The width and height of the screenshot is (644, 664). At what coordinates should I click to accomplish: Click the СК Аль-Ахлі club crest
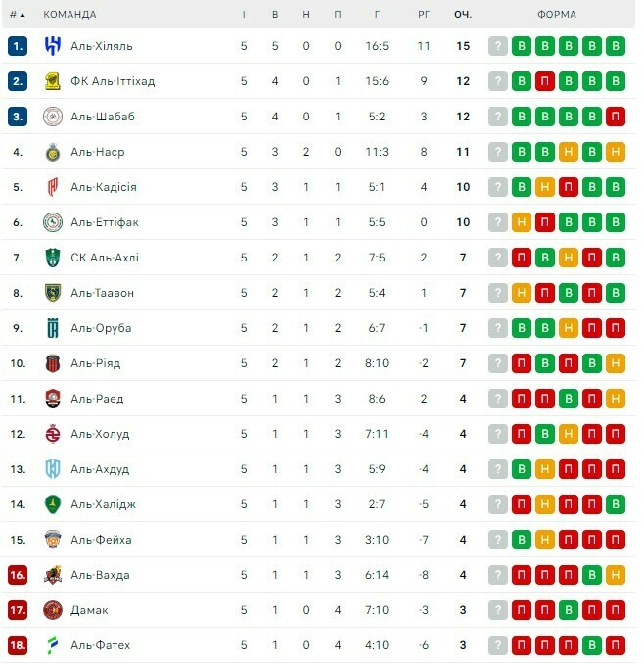click(x=53, y=258)
